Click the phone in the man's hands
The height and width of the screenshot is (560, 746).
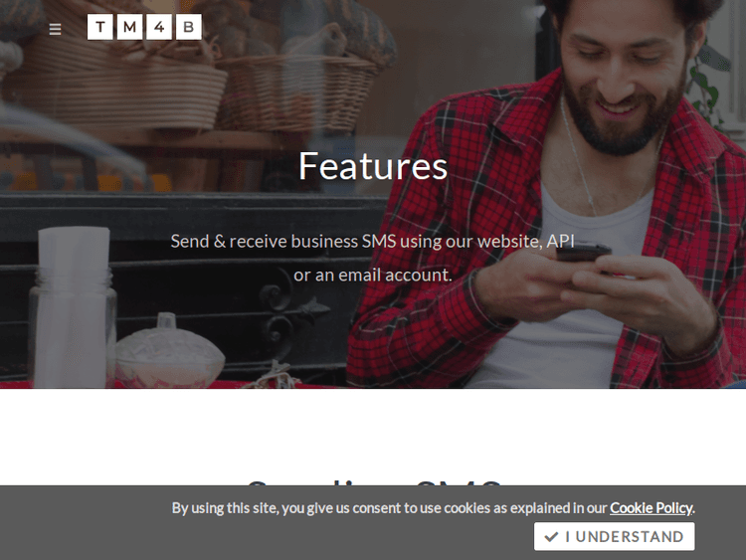pos(583,253)
